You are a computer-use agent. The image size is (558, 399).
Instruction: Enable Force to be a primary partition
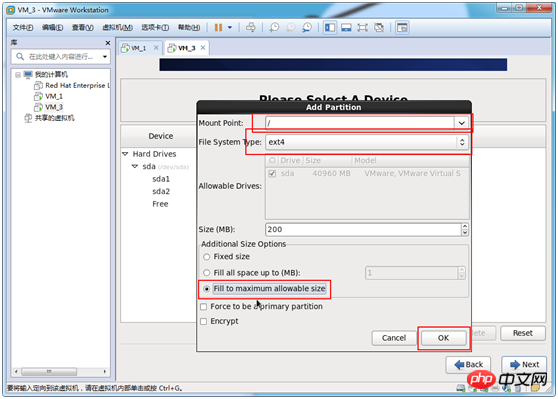click(x=204, y=306)
